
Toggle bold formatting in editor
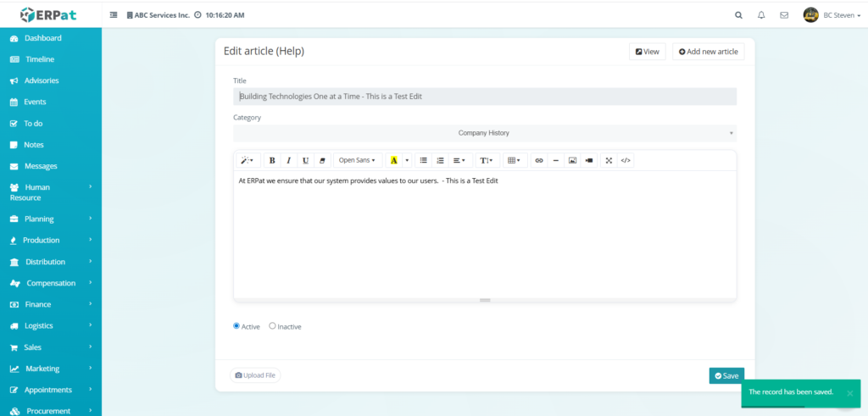coord(272,160)
